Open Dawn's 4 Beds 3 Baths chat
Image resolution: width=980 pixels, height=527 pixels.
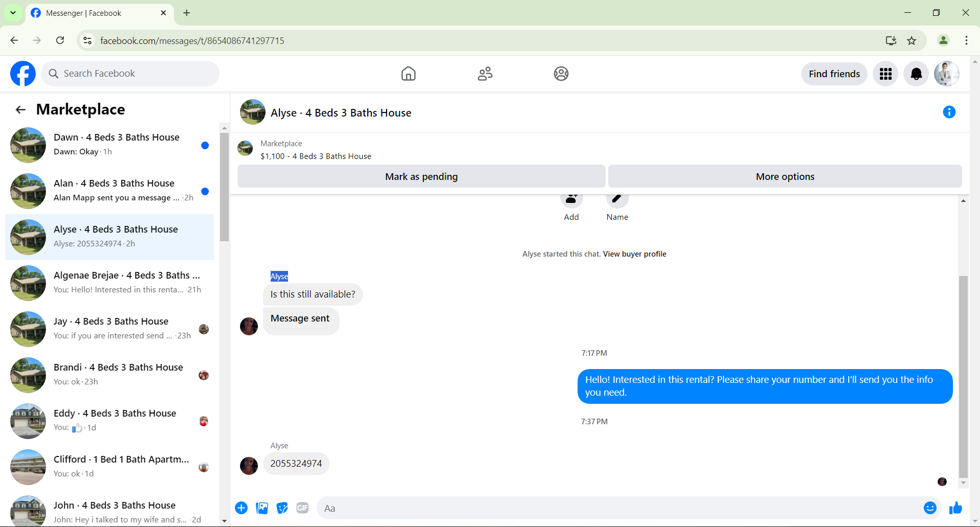[109, 145]
